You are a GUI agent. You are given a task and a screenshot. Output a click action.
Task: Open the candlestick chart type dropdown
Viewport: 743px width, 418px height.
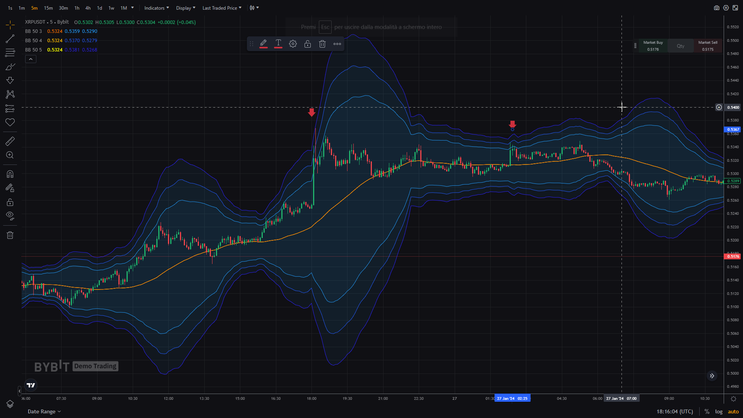254,8
